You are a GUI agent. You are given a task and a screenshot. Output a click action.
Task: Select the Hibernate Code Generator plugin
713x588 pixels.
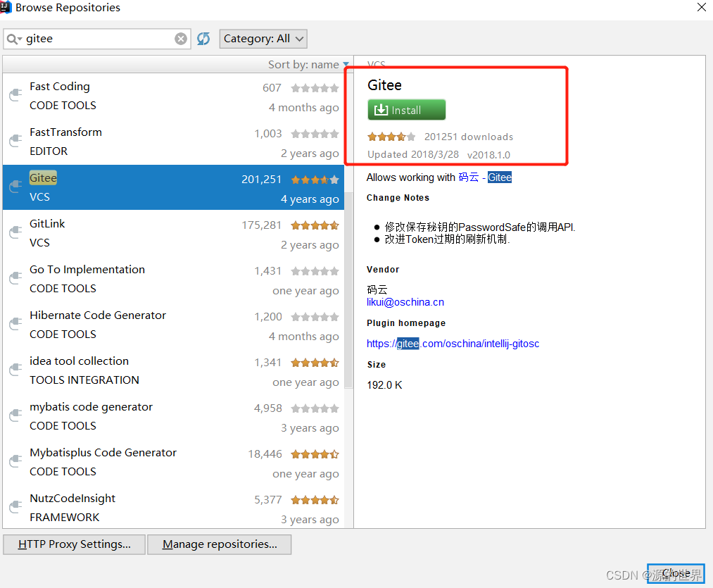click(x=173, y=325)
